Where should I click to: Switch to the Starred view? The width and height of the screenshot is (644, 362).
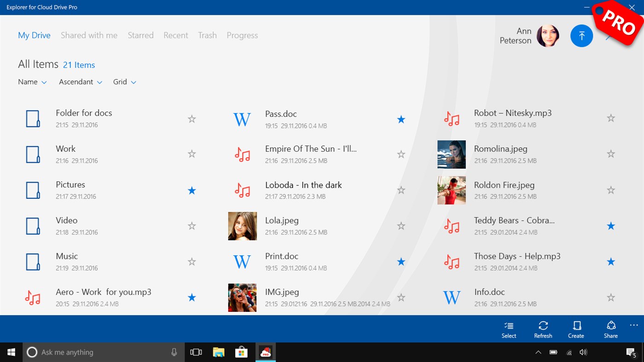point(140,35)
